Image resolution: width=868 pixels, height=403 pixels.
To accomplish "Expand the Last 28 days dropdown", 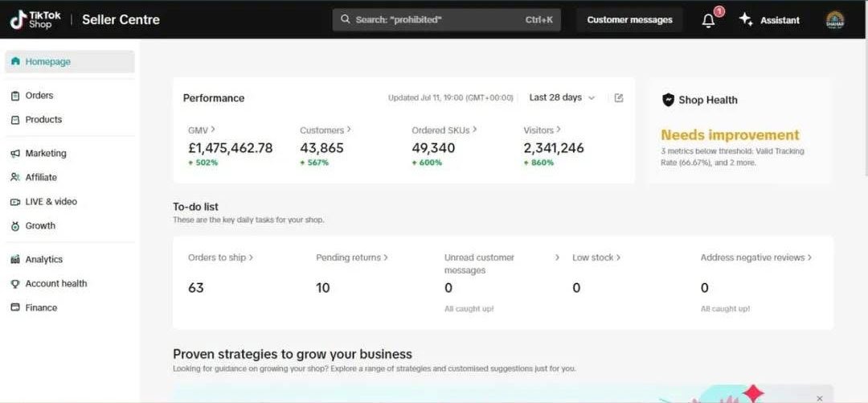I will pos(562,97).
